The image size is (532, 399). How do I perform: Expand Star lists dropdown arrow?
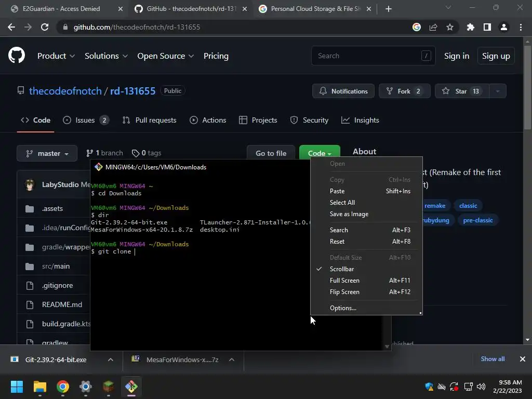(498, 91)
